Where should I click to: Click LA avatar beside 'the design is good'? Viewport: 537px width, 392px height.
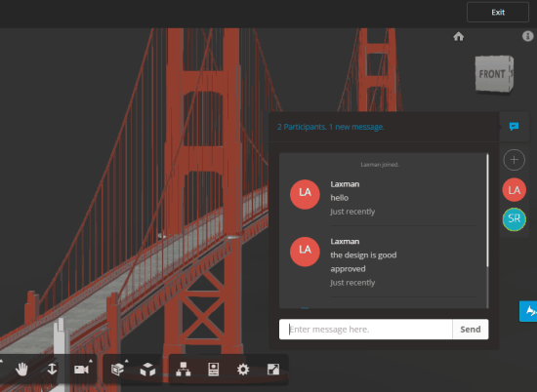305,252
